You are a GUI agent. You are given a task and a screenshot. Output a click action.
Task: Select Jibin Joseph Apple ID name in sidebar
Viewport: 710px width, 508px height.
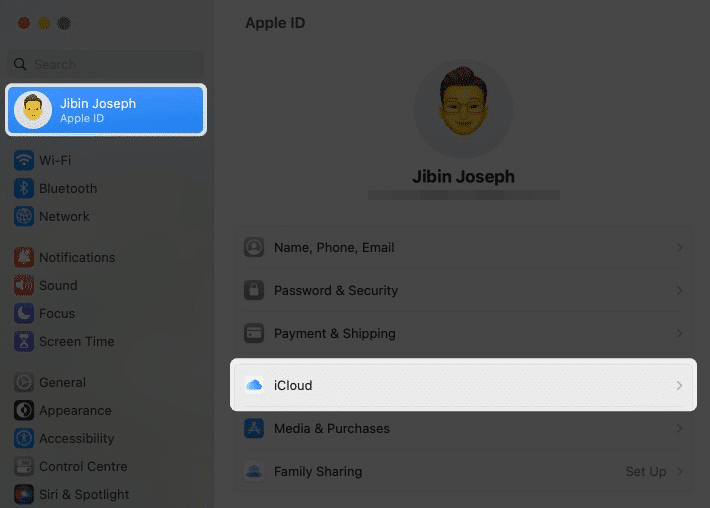coord(98,103)
